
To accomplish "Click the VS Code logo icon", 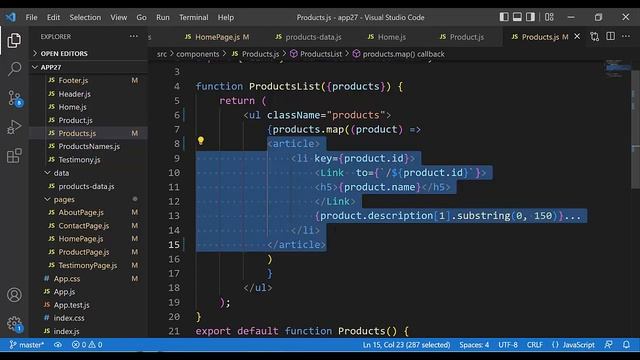I will 11,17.
